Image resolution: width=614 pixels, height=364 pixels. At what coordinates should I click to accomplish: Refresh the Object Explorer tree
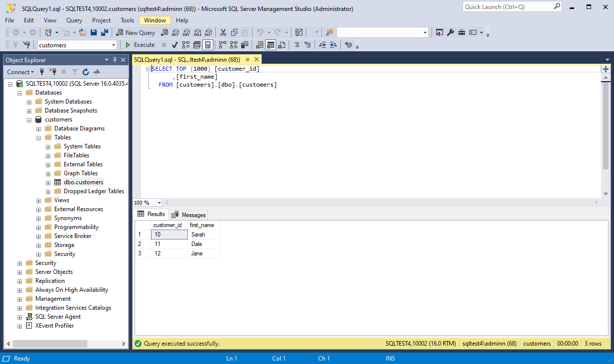[x=86, y=72]
